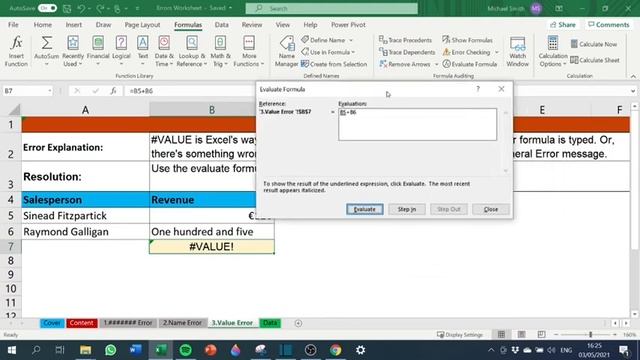Open Math & Trig functions
Image resolution: width=640 pixels, height=360 pixels.
click(220, 51)
